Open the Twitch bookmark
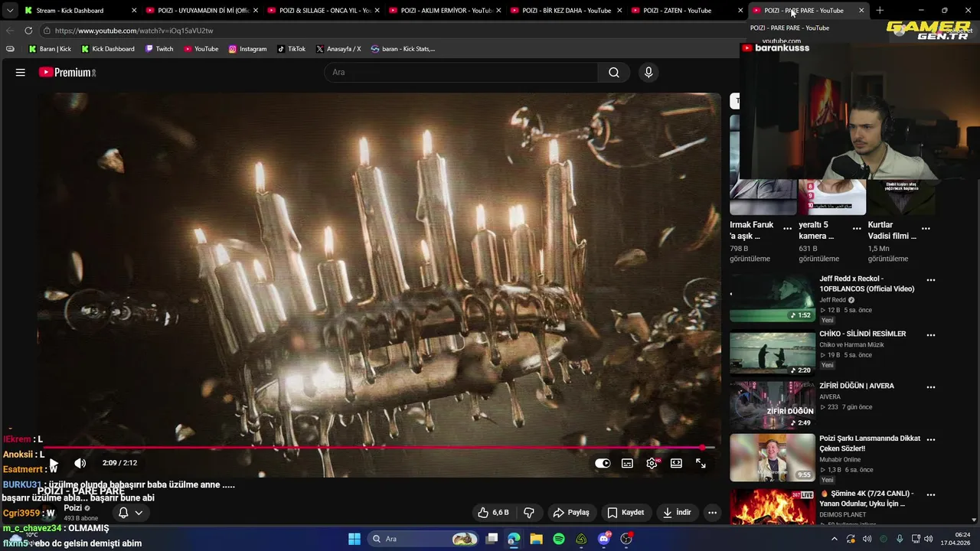The image size is (980, 551). [x=158, y=49]
